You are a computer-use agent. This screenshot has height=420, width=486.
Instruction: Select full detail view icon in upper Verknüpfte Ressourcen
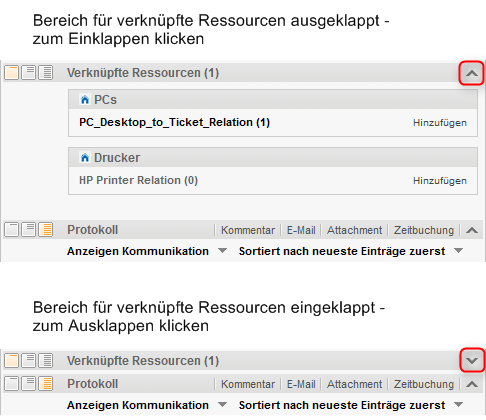46,73
